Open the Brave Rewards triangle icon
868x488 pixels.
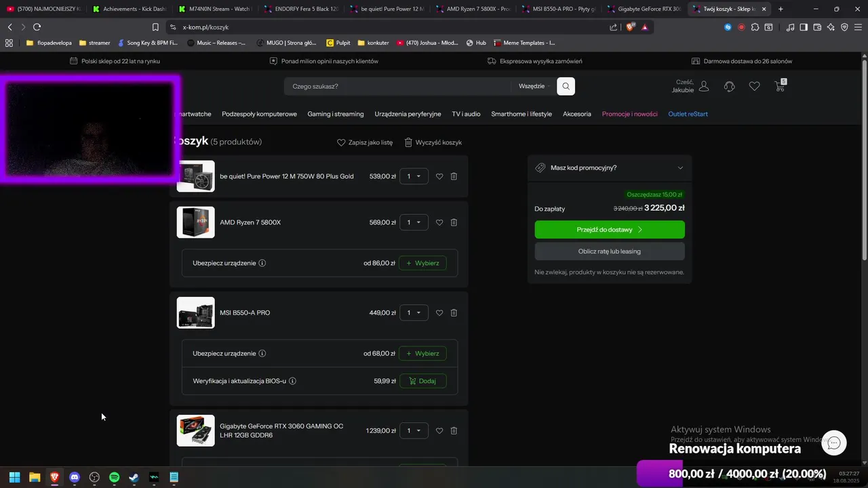645,27
